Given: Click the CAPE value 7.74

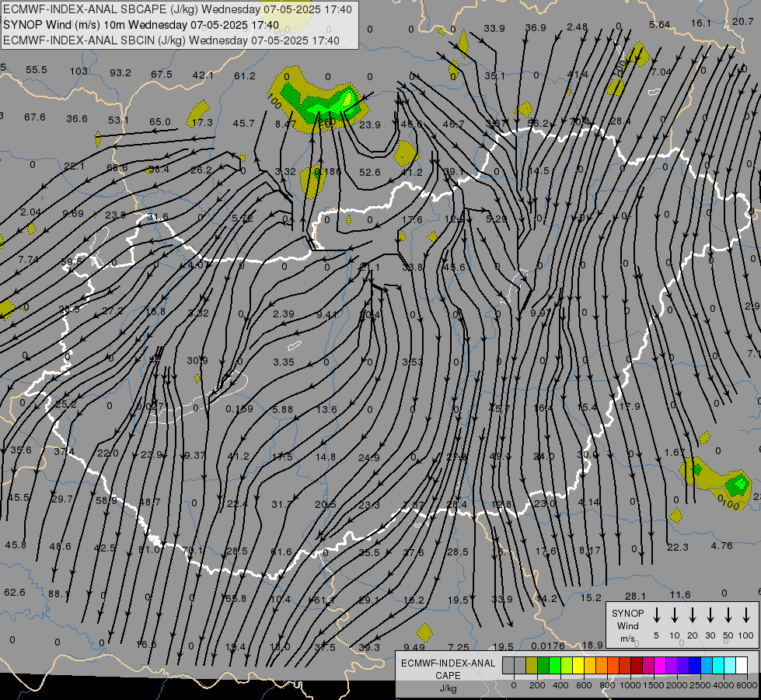Looking at the screenshot, I should click(x=28, y=260).
